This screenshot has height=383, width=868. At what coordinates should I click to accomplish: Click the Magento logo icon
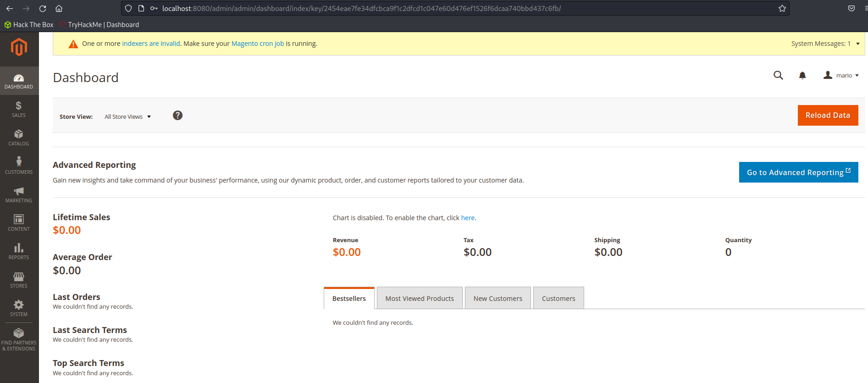click(x=19, y=47)
